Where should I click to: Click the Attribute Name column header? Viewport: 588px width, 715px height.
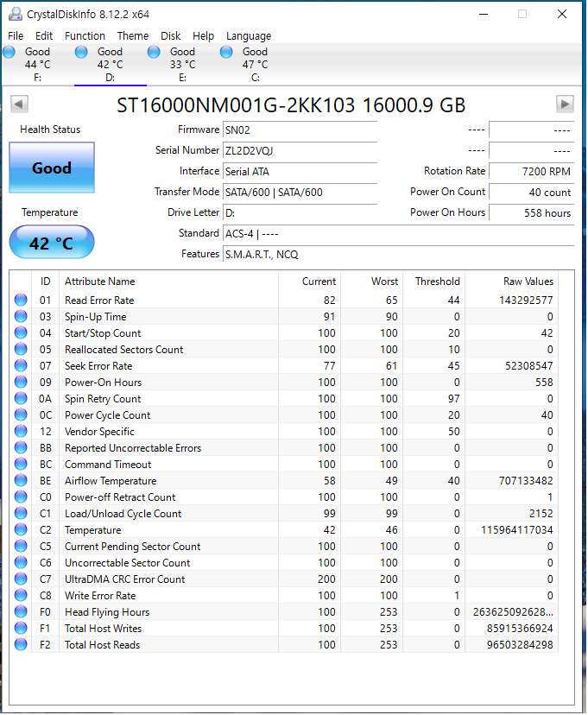(168, 282)
